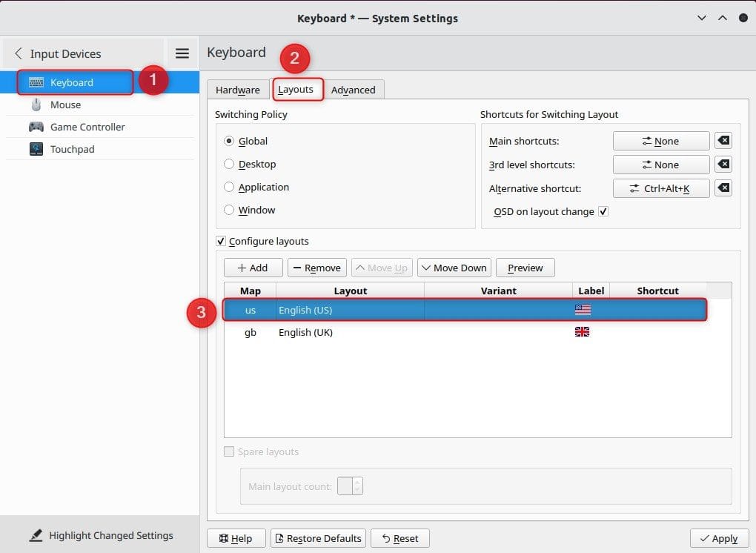
Task: Set the Alternative shortcut Ctrl+Alt+K button
Action: click(x=660, y=188)
